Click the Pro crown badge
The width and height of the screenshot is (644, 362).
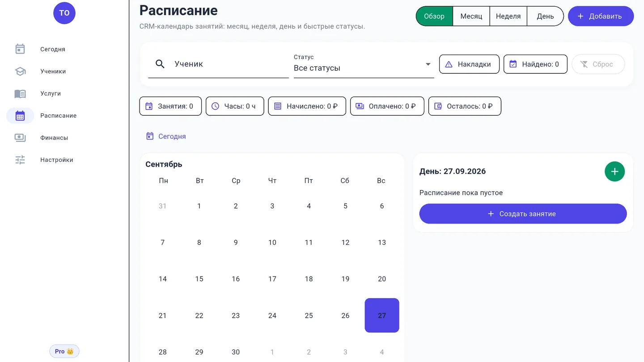point(64,351)
